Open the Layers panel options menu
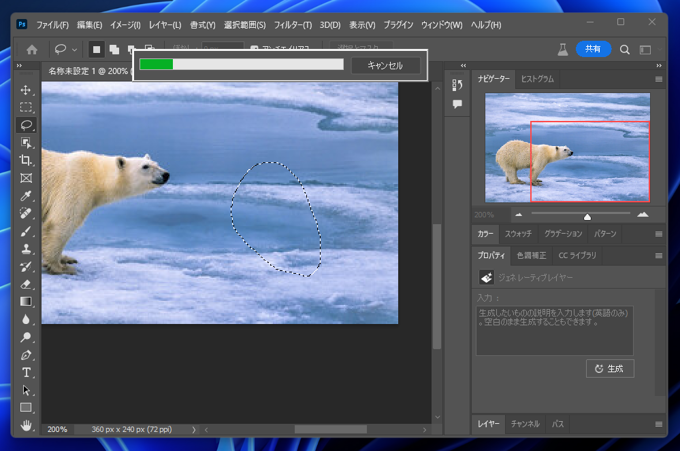 click(x=659, y=424)
